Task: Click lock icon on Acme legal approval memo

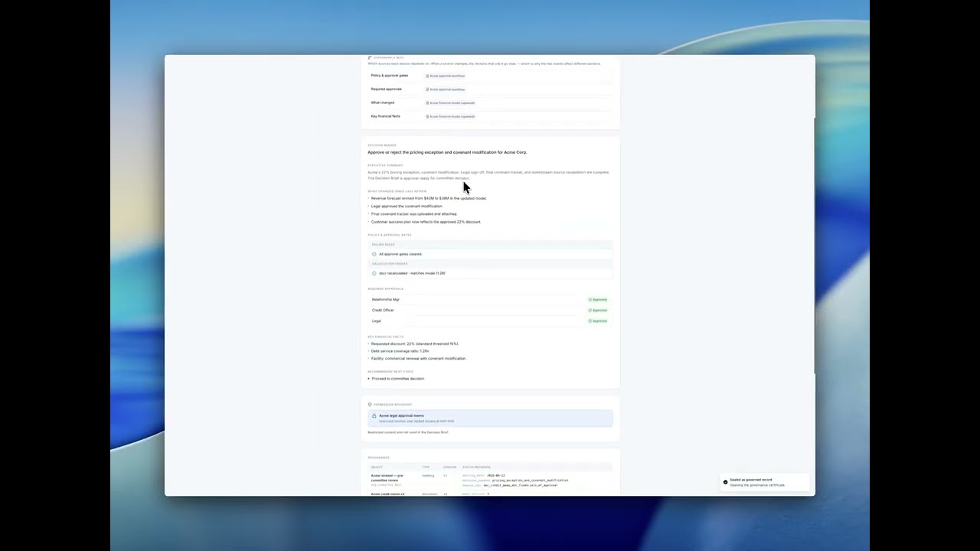Action: (x=374, y=416)
